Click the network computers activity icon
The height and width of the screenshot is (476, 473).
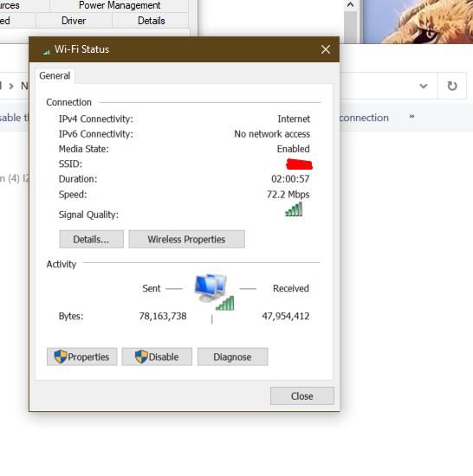pyautogui.click(x=215, y=292)
